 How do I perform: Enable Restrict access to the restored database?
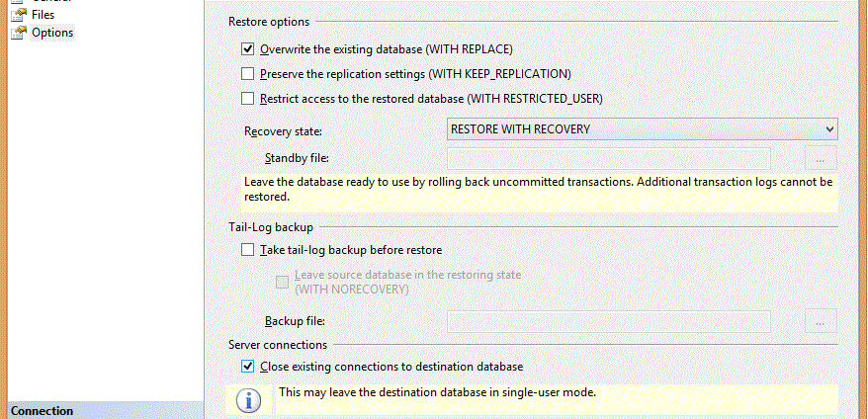coord(248,99)
